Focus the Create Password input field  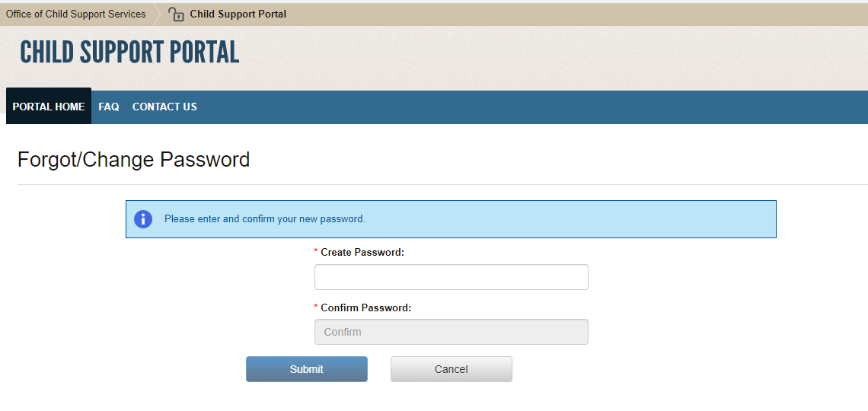tap(451, 277)
